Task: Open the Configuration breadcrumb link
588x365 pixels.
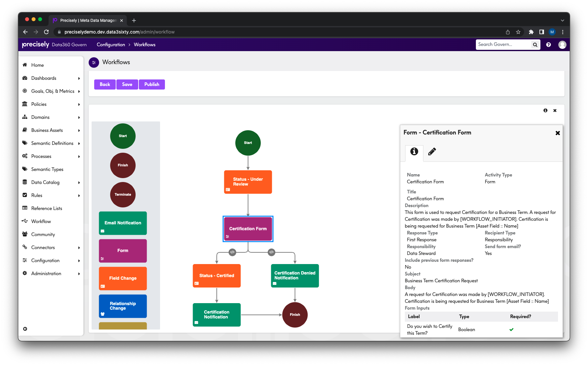Action: [111, 45]
